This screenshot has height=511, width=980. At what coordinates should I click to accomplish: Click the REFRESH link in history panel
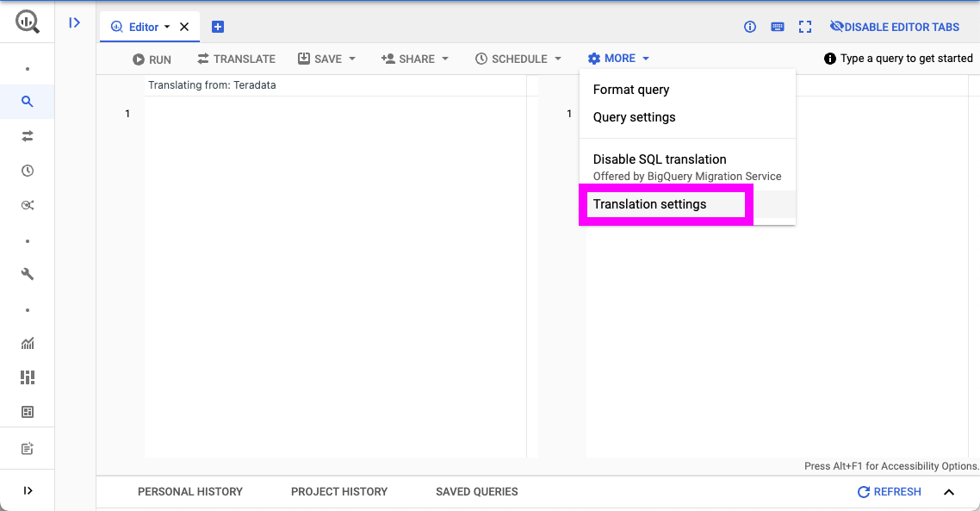[889, 491]
